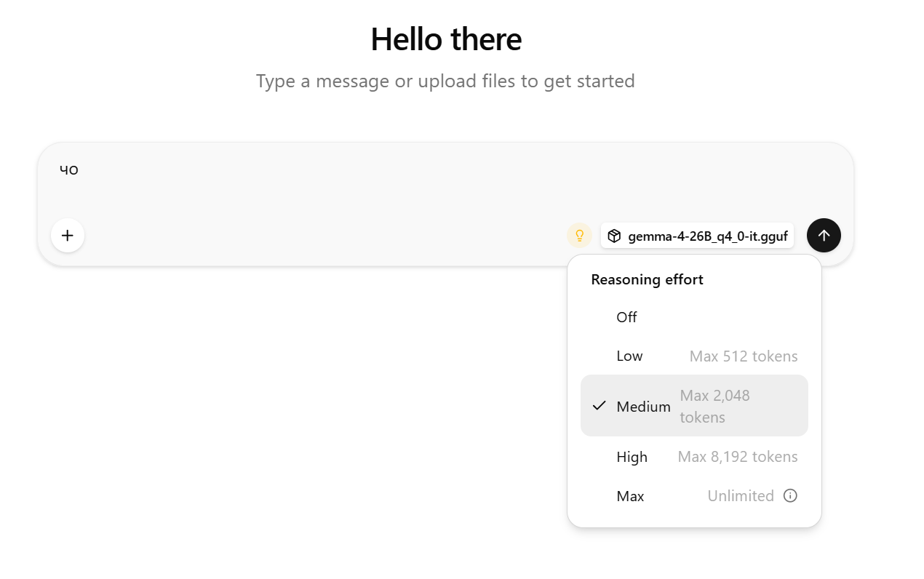Choose the Max reasoning effort option
The height and width of the screenshot is (579, 924).
(694, 496)
